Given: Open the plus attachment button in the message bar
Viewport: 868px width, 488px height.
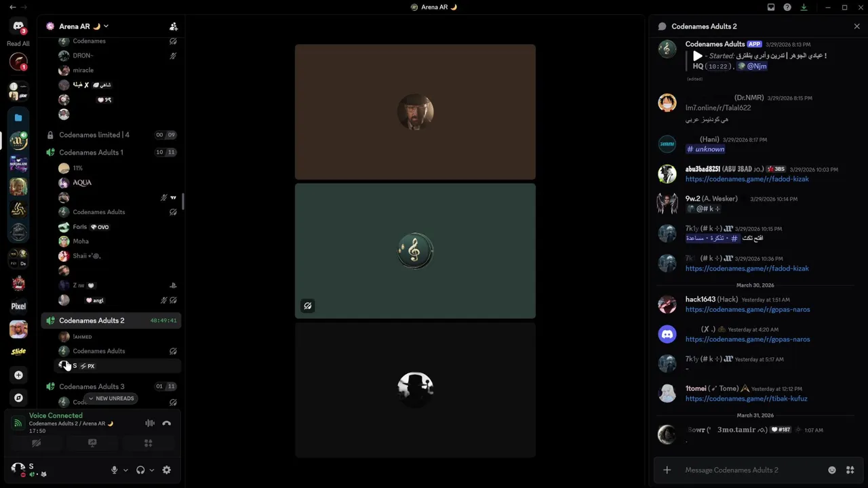Looking at the screenshot, I should [667, 470].
